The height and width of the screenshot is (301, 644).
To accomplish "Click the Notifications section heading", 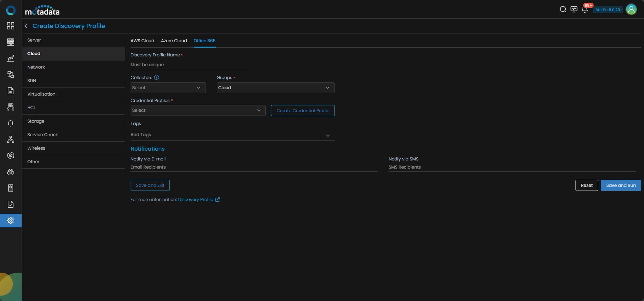I will 147,149.
